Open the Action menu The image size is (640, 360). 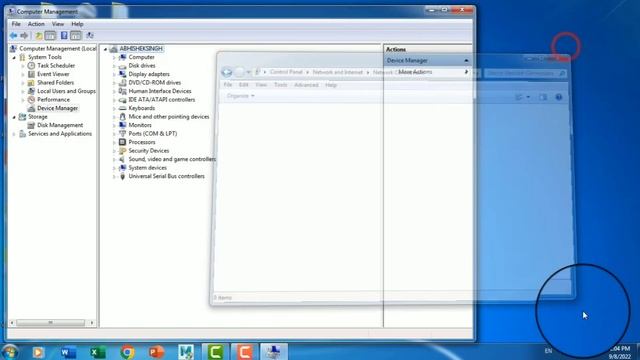(36, 24)
